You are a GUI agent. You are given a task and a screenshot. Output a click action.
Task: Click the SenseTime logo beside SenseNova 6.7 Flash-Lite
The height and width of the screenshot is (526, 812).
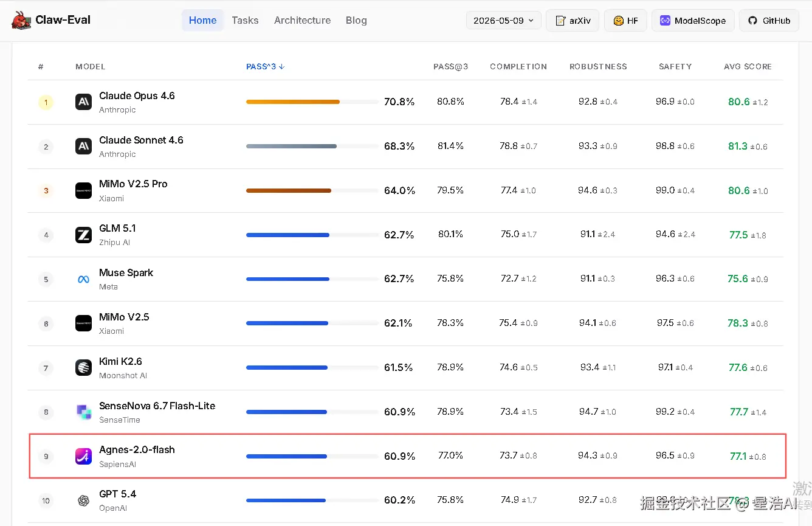(x=83, y=412)
